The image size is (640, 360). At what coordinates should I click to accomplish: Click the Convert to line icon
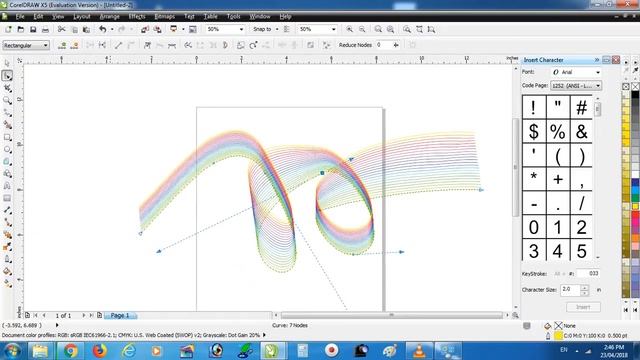click(118, 45)
